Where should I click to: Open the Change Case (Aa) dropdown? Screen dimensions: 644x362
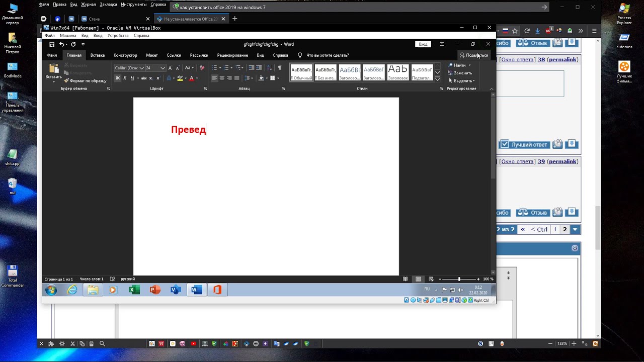pos(189,68)
